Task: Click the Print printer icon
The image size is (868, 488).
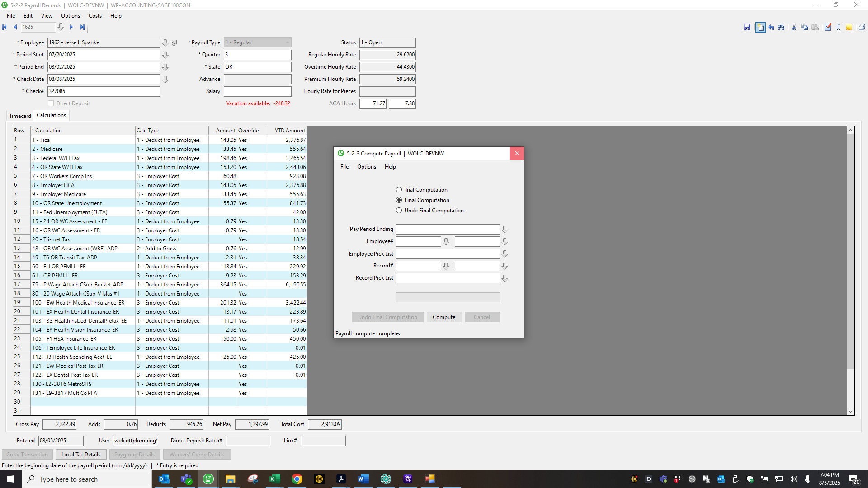Action: click(862, 27)
